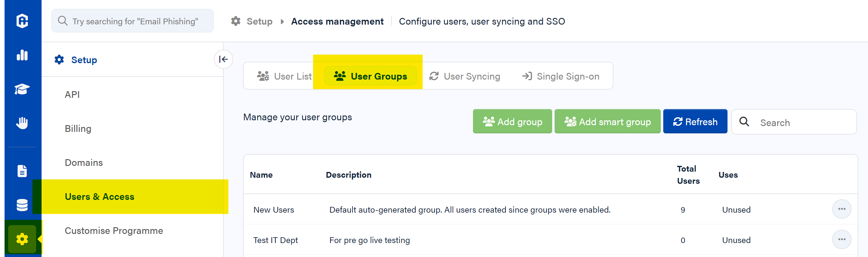Click the Unused status for Test IT Dept
The width and height of the screenshot is (868, 257).
(x=736, y=240)
